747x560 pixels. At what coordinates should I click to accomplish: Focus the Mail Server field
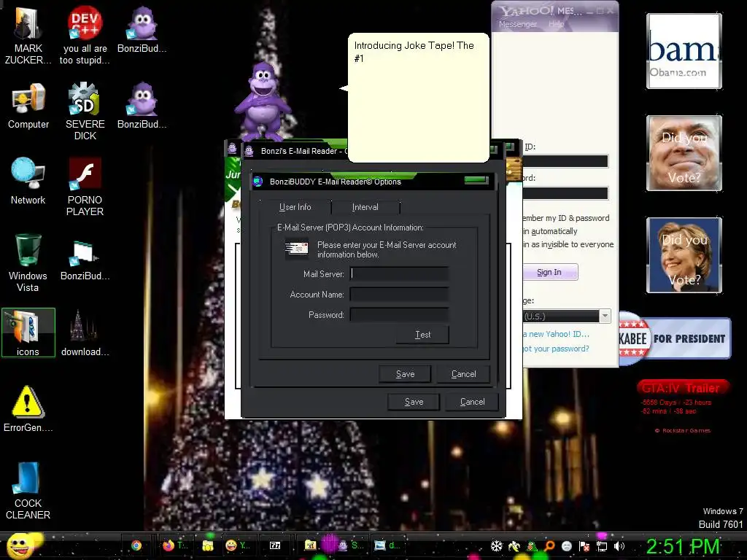tap(399, 274)
